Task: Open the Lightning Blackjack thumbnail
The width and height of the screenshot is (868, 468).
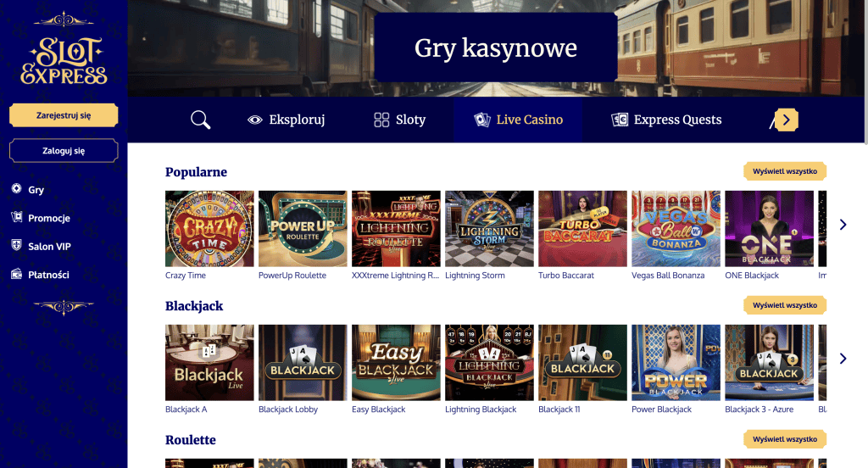Action: (489, 363)
